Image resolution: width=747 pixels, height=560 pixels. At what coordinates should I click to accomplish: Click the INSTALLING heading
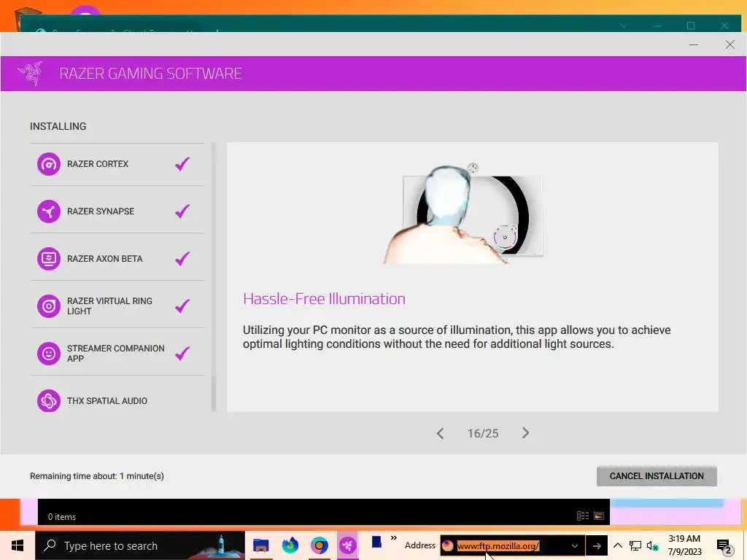point(58,126)
